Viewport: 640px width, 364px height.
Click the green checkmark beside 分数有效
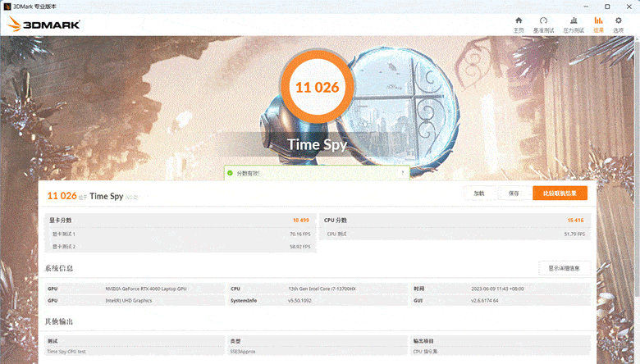(x=231, y=173)
